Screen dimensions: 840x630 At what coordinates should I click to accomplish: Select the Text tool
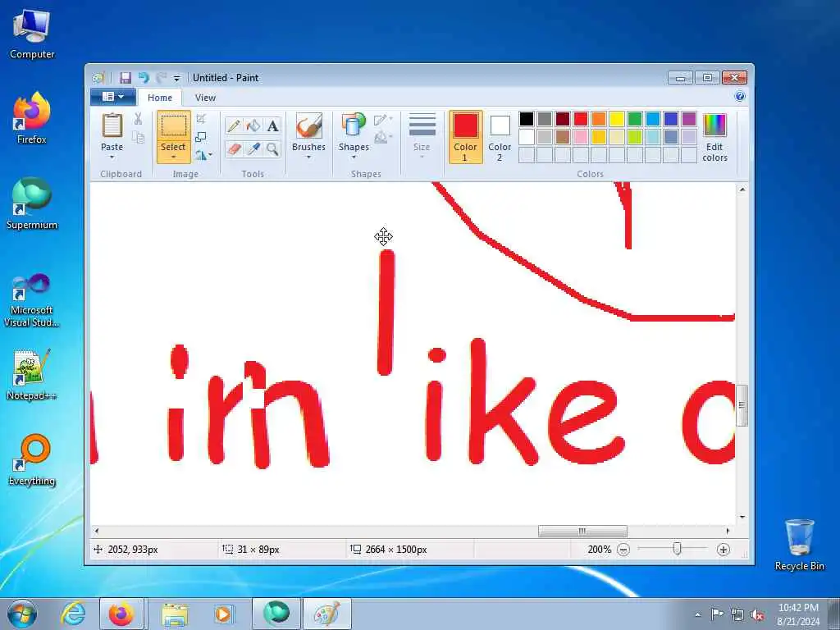click(272, 126)
